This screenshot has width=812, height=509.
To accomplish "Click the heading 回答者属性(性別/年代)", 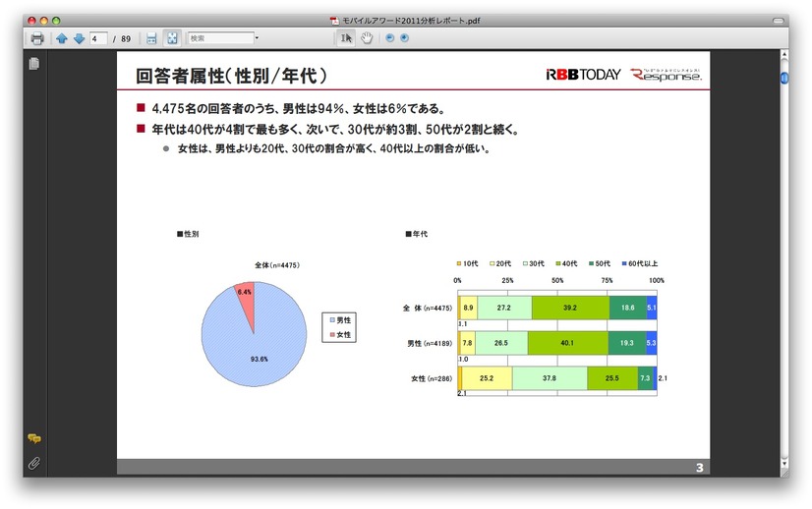I will pos(231,76).
